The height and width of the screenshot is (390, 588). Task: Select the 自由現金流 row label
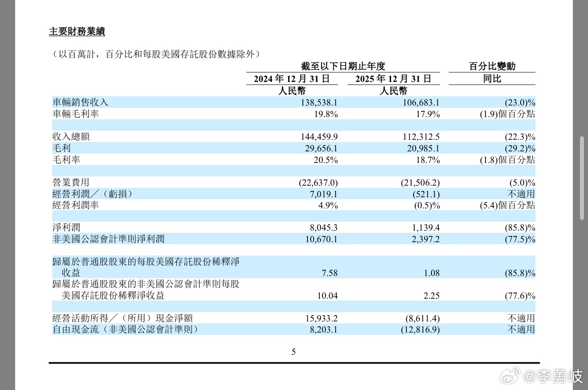pos(125,329)
